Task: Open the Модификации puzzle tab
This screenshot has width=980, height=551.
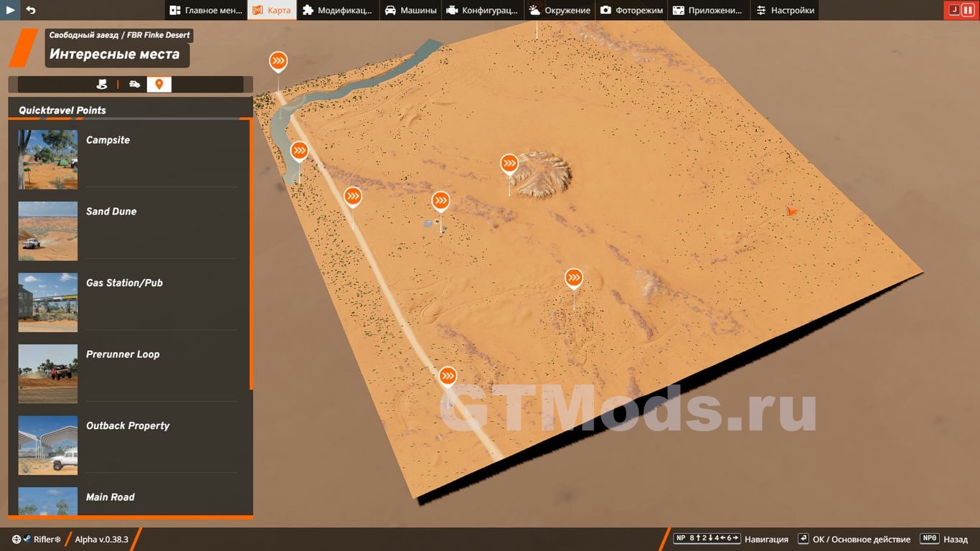Action: (337, 10)
